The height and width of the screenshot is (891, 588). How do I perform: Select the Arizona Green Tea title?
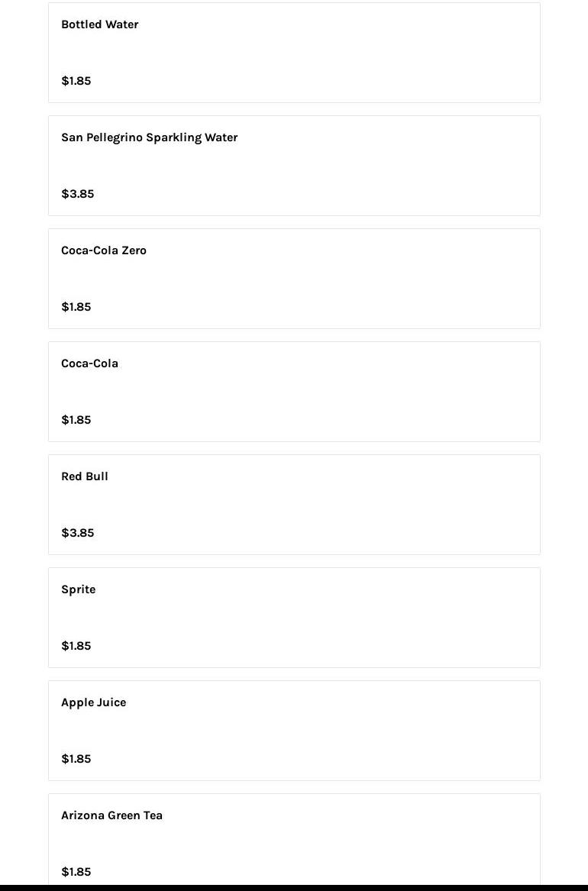[x=111, y=815]
